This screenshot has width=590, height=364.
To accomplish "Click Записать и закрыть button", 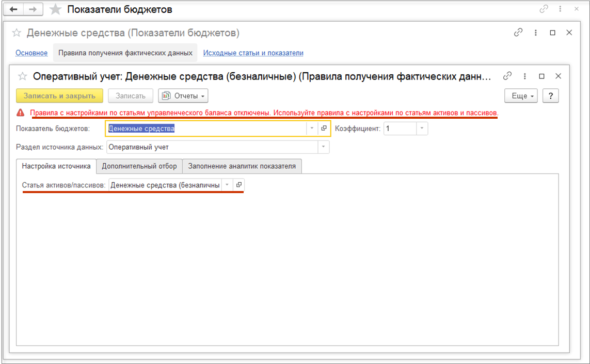I will (59, 96).
